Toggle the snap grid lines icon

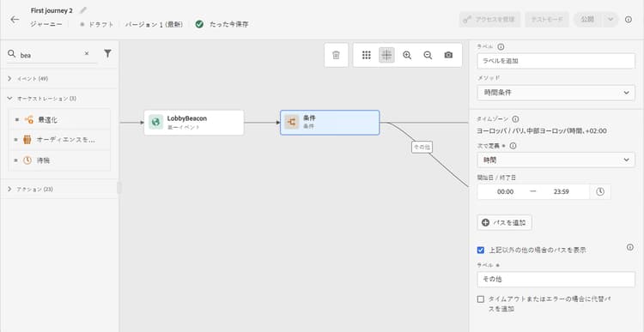coord(386,55)
